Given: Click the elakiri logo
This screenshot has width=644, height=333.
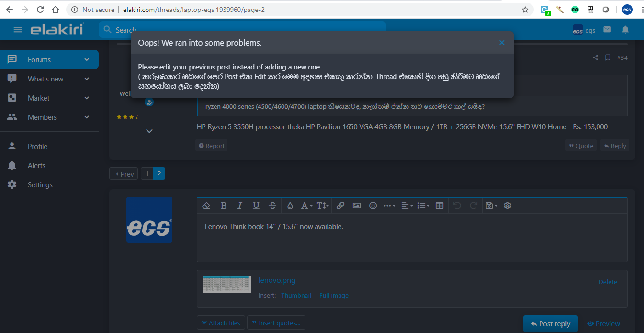Looking at the screenshot, I should (x=57, y=29).
